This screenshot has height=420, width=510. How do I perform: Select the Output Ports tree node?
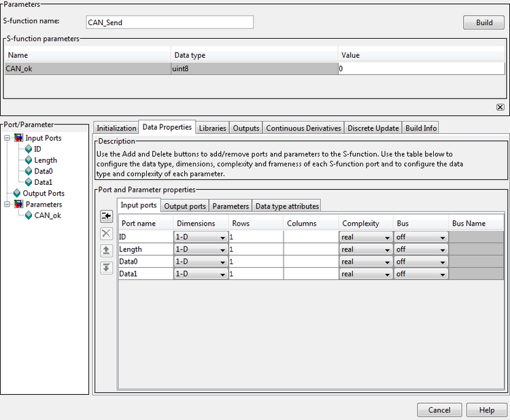coord(44,193)
